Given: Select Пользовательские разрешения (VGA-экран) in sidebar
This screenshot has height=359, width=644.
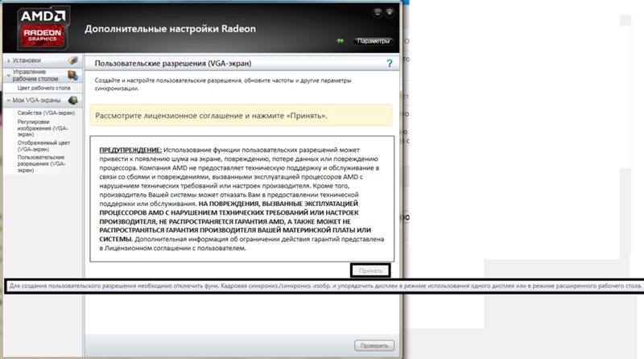Looking at the screenshot, I should point(41,163).
